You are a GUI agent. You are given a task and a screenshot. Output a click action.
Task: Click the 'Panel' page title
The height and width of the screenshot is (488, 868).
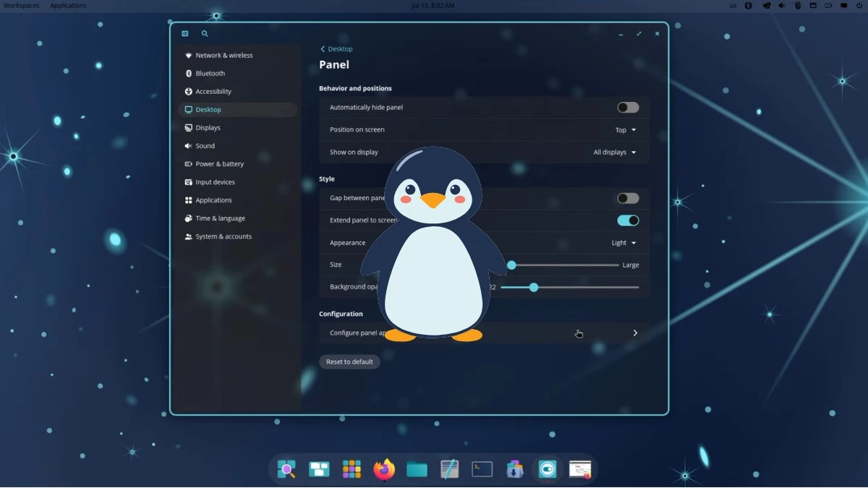pyautogui.click(x=334, y=64)
